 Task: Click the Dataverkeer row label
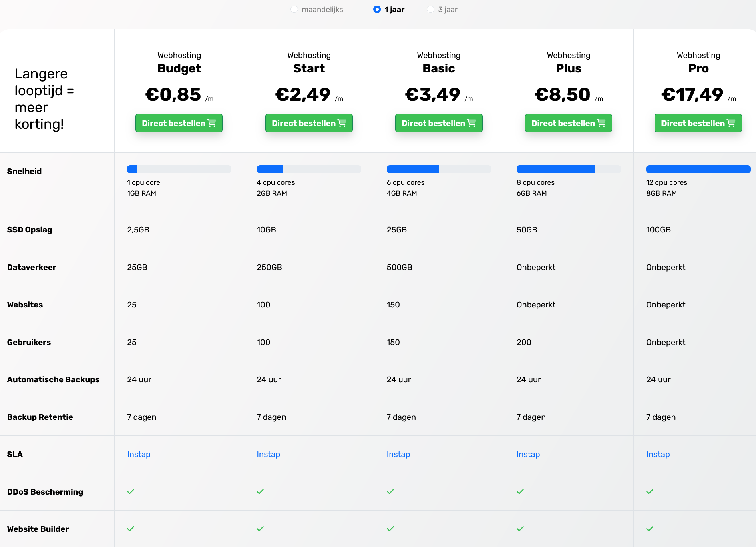(x=32, y=267)
